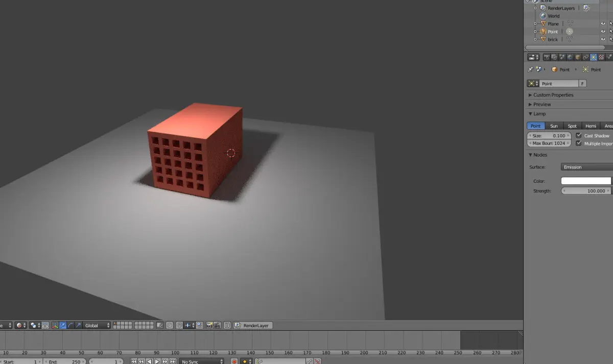
Task: Toggle the auto keyframe record button
Action: (x=234, y=361)
